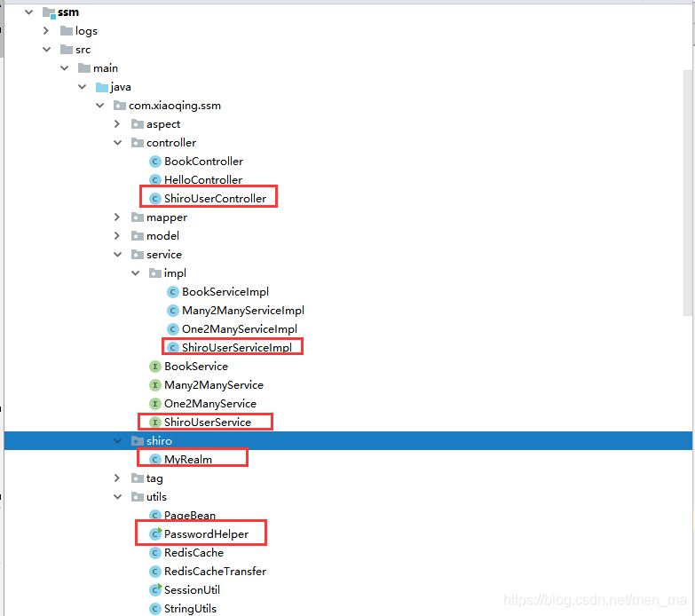Click the BookController class icon
Screen dimensions: 695x616
click(154, 162)
